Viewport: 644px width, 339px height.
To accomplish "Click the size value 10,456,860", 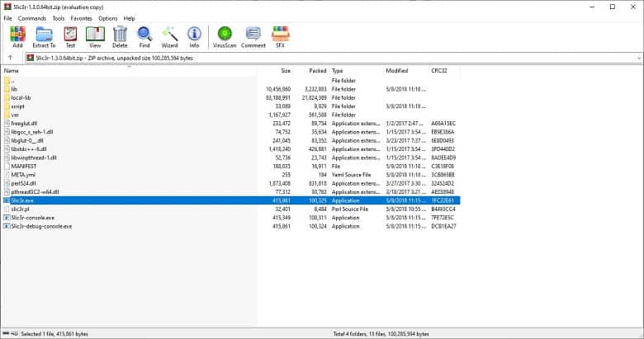I will [278, 89].
